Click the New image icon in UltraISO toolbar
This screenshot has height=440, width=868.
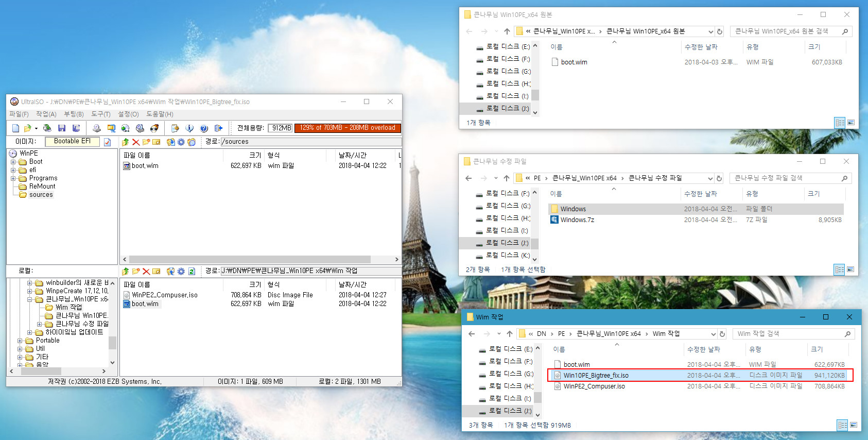tap(15, 128)
